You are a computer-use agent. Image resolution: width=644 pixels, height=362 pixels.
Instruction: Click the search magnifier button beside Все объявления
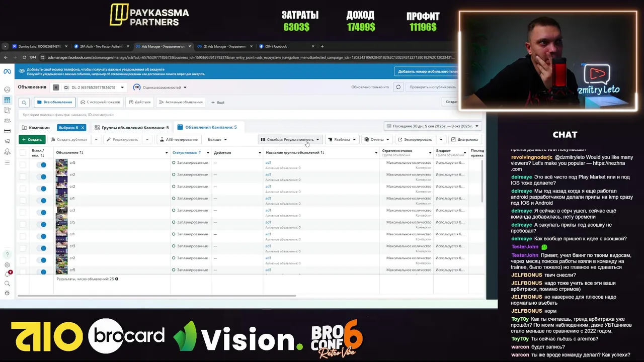click(x=24, y=103)
